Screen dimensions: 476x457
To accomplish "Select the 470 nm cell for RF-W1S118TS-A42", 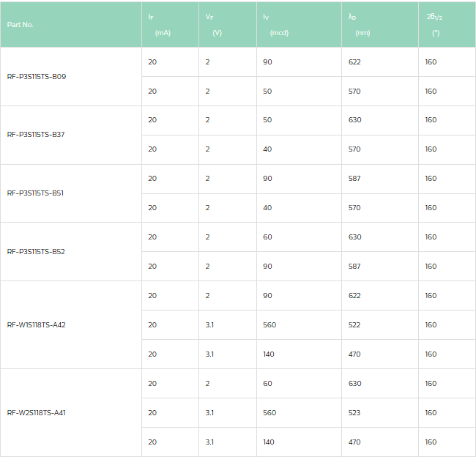I will click(x=354, y=354).
